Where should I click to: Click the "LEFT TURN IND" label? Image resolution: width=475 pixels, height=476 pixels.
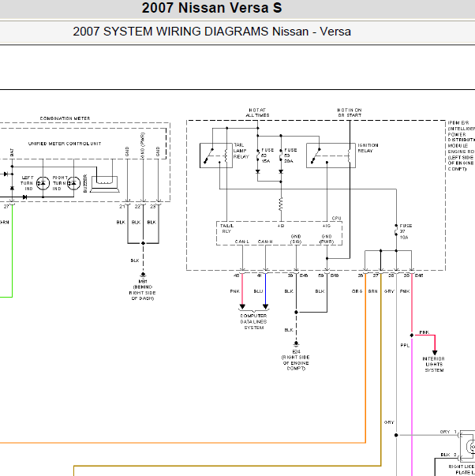tap(27, 183)
